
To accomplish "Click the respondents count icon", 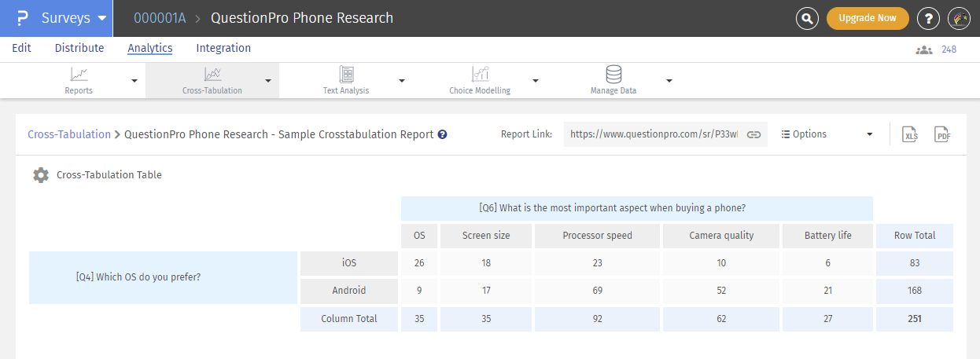I will pyautogui.click(x=924, y=49).
